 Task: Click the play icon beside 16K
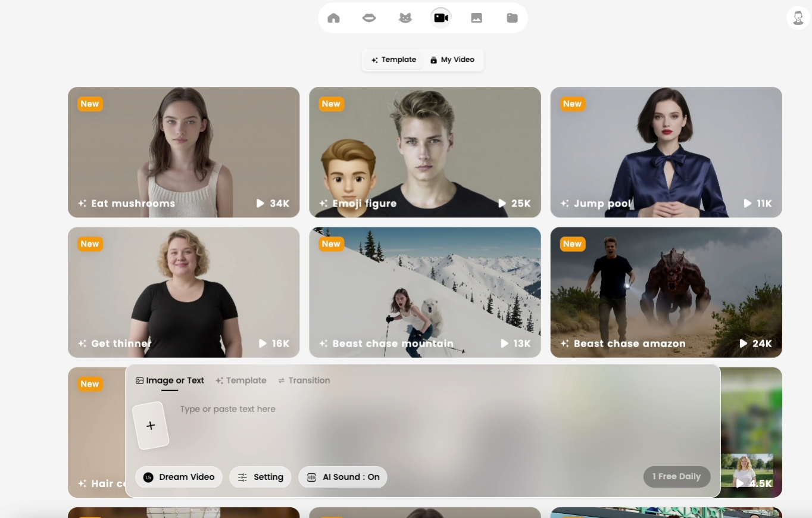click(x=263, y=344)
